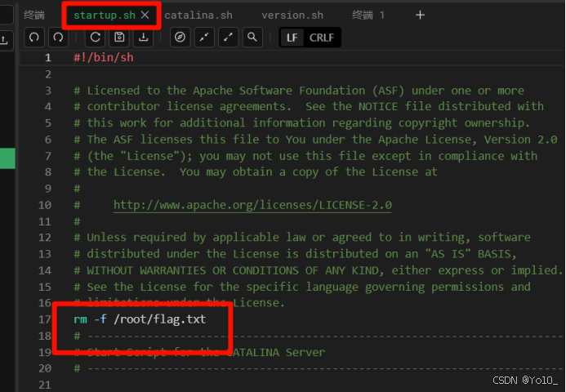Click line 'this work for additional information'
This screenshot has height=392, width=566.
tap(301, 123)
